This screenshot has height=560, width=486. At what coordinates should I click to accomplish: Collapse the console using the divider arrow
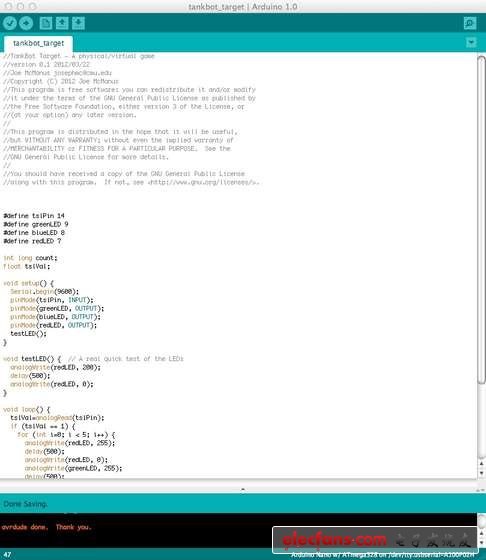click(243, 489)
